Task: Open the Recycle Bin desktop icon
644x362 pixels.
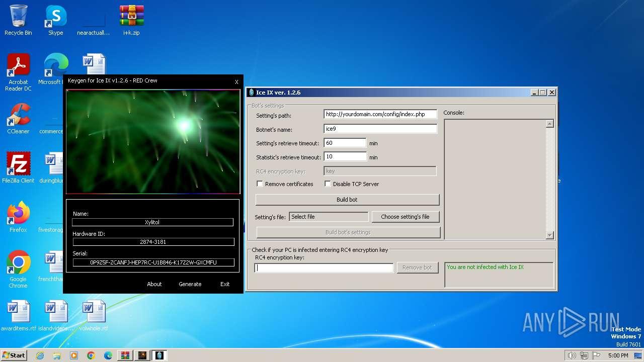Action: tap(18, 20)
